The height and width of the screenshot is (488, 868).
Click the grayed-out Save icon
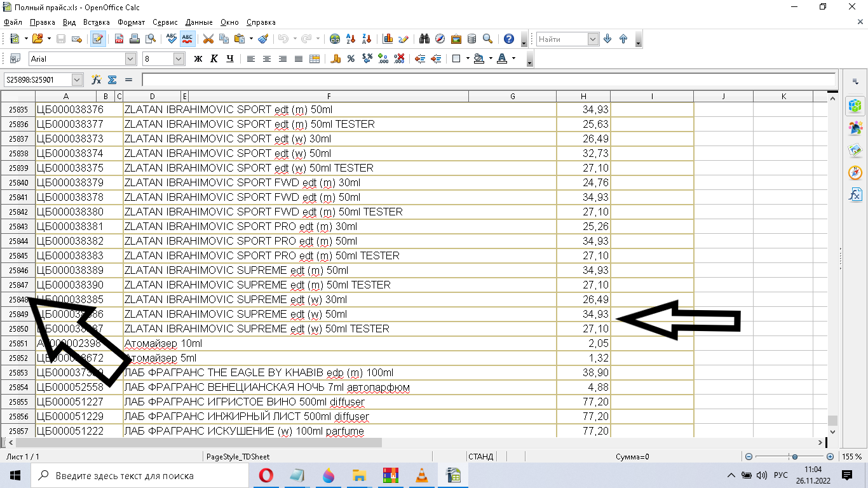point(61,39)
